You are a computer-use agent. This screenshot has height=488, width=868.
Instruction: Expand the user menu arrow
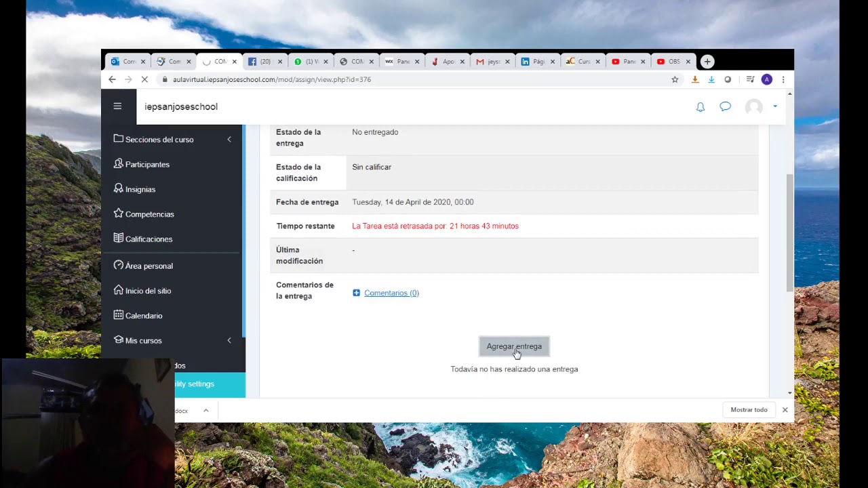775,106
